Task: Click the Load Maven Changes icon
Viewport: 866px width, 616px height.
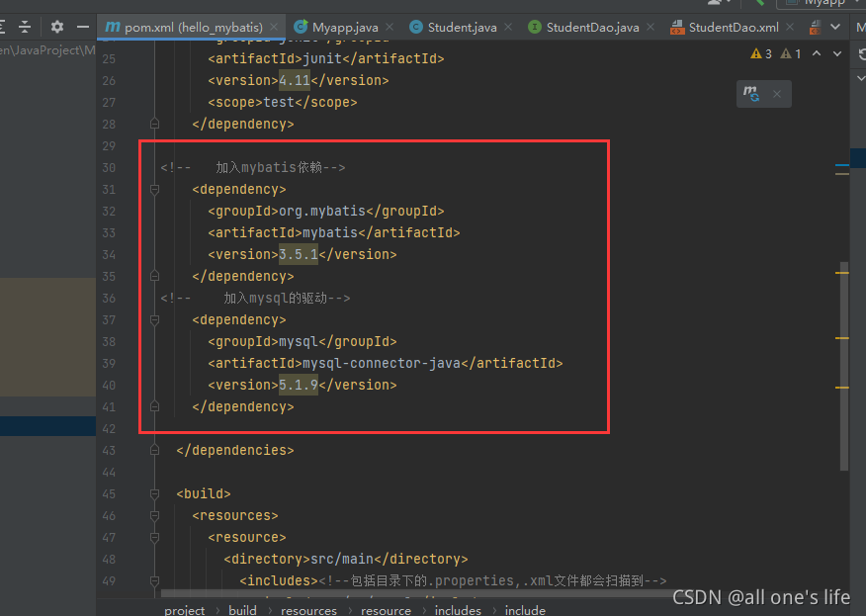Action: (751, 93)
